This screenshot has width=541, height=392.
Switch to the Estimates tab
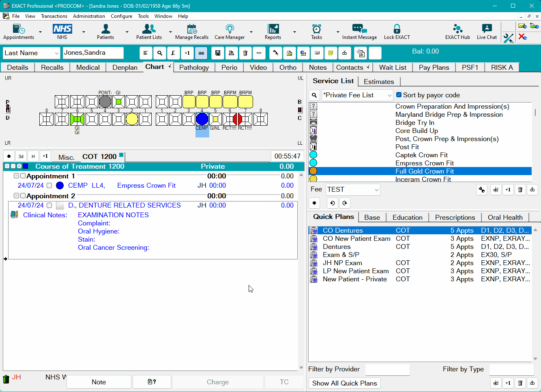click(x=379, y=81)
